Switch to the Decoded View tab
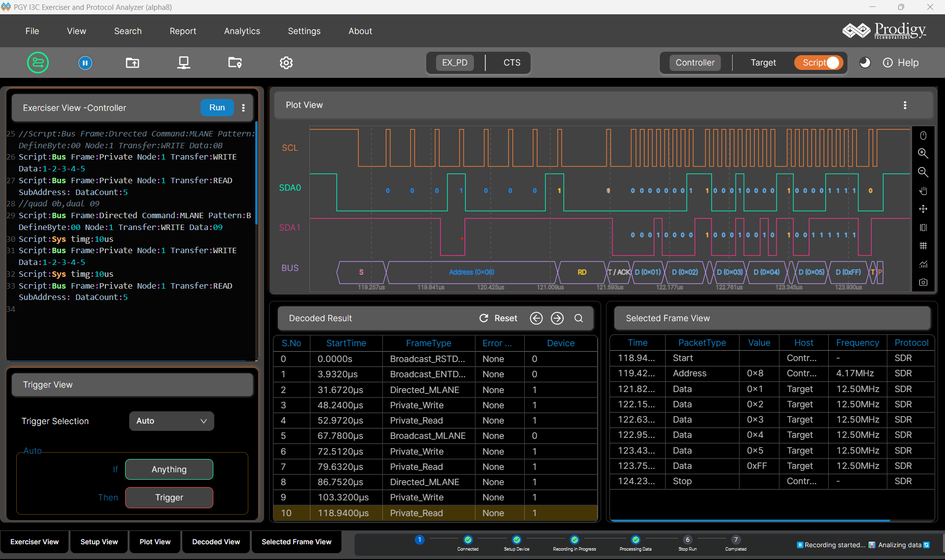Viewport: 945px width, 560px height. pyautogui.click(x=216, y=542)
